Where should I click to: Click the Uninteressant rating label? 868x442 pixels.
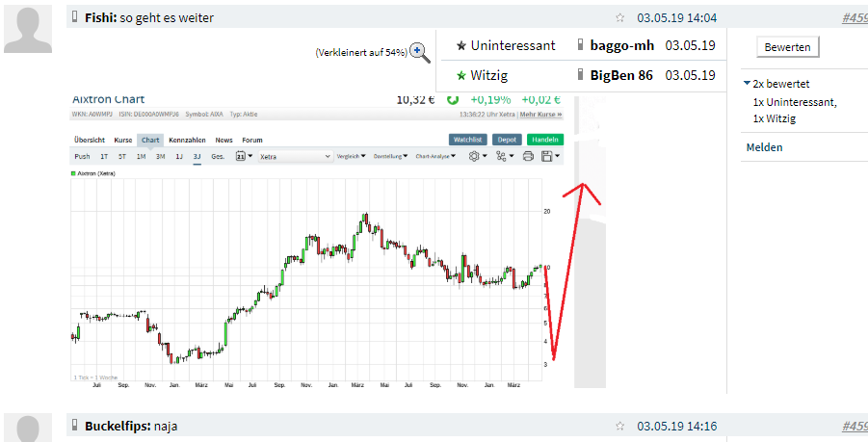coord(513,45)
